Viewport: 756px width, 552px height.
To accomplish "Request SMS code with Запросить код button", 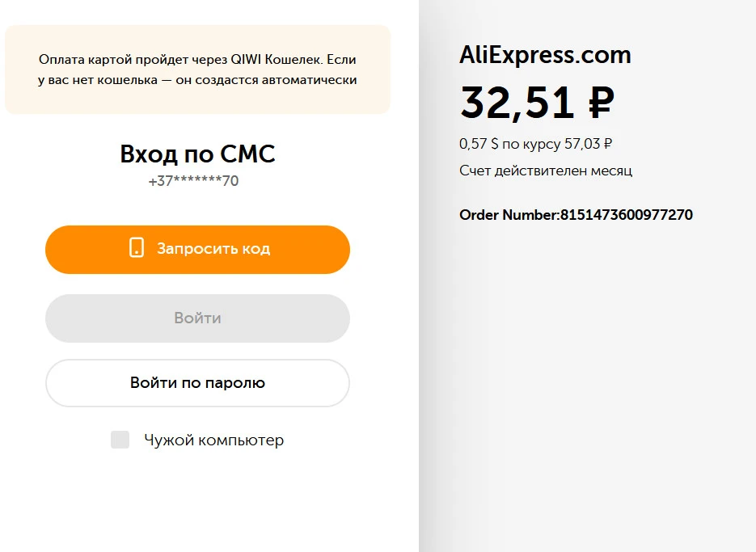I will (197, 249).
